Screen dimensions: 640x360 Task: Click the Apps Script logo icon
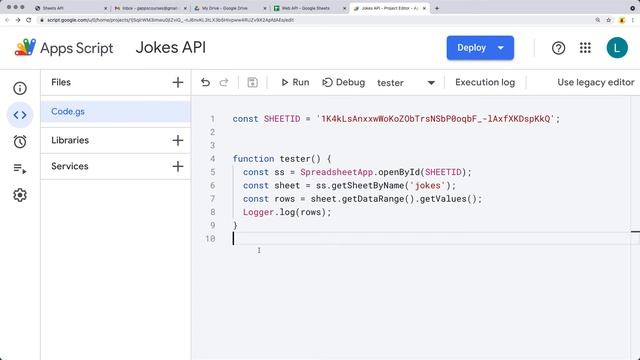pyautogui.click(x=25, y=48)
